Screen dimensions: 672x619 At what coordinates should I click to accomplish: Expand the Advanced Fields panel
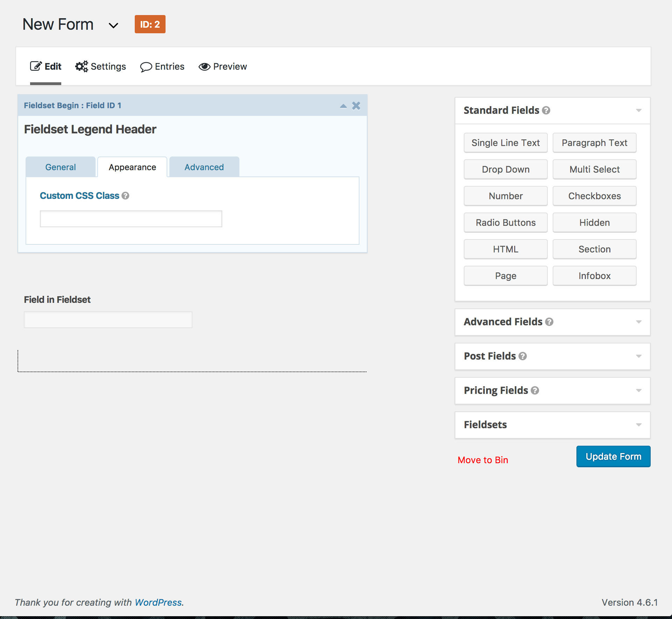[x=638, y=322]
